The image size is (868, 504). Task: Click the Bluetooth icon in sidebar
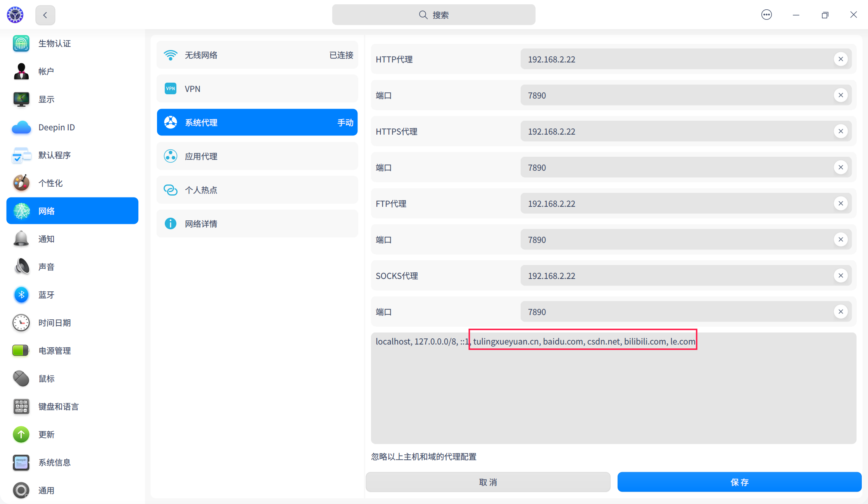click(21, 295)
